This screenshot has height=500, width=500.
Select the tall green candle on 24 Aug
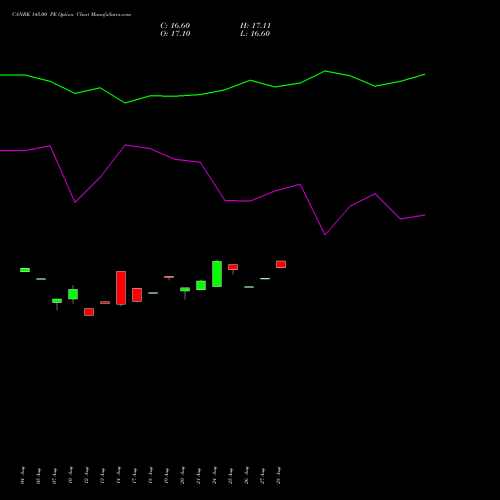click(217, 274)
